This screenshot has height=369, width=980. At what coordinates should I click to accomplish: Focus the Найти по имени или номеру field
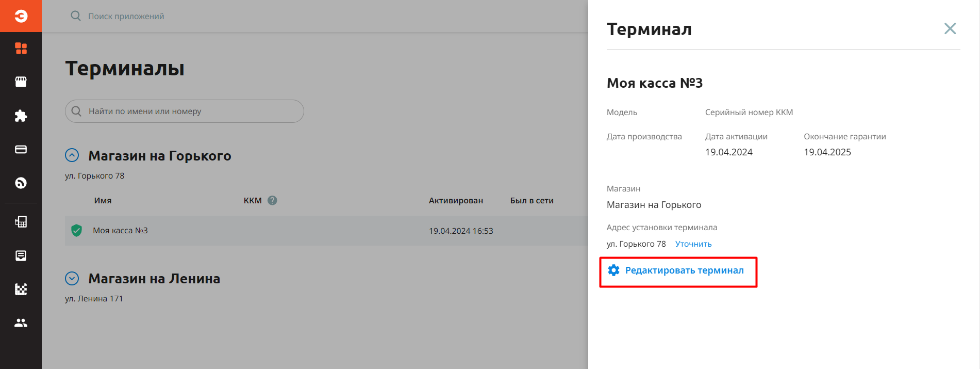point(185,111)
